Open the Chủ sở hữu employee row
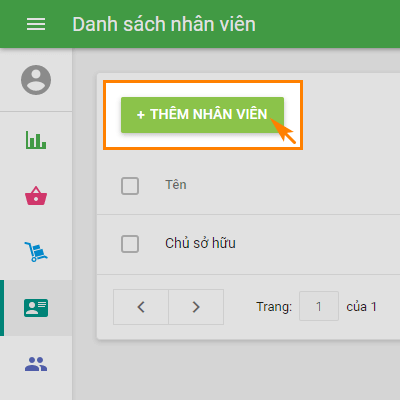This screenshot has width=400, height=400. tap(248, 245)
